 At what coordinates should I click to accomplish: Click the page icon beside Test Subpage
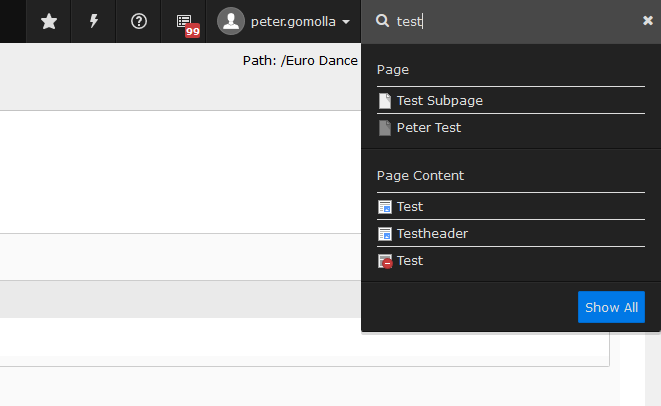coord(385,101)
